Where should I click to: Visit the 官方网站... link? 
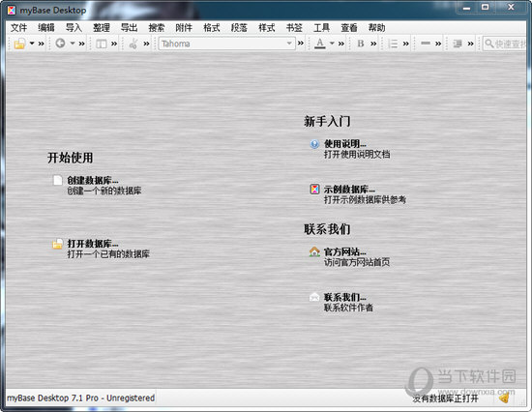coord(345,251)
